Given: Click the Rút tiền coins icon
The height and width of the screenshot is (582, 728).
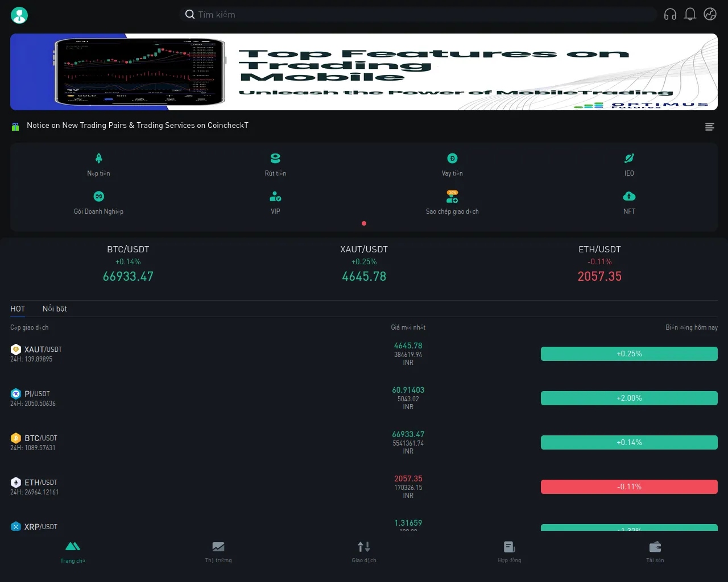Looking at the screenshot, I should coord(275,158).
